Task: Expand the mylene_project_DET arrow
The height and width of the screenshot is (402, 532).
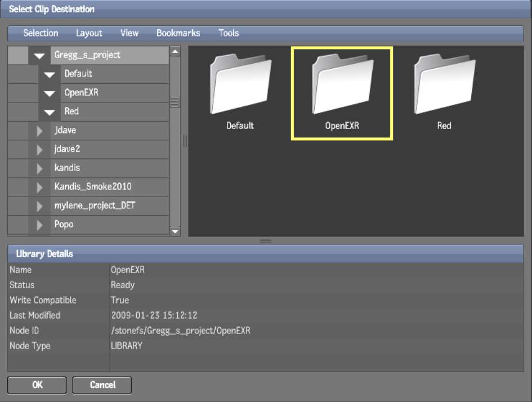Action: tap(39, 206)
